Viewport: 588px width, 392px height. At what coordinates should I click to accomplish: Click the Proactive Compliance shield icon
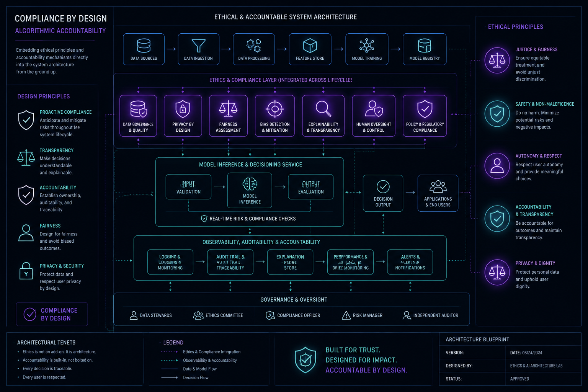(26, 120)
